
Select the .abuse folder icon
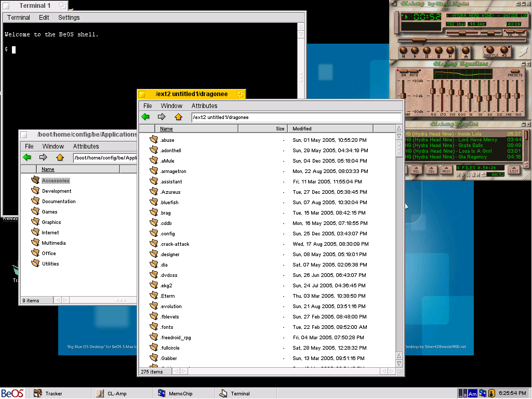point(154,139)
